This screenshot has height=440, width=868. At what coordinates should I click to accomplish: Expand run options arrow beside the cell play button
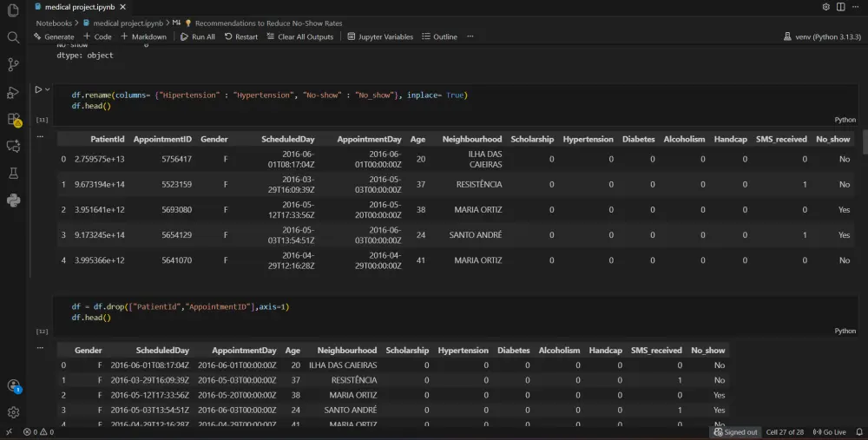click(49, 89)
